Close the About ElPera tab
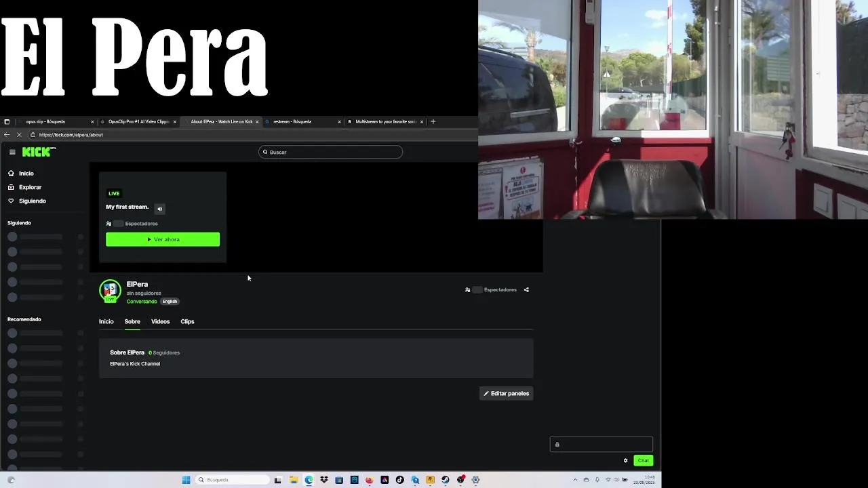 [x=257, y=121]
